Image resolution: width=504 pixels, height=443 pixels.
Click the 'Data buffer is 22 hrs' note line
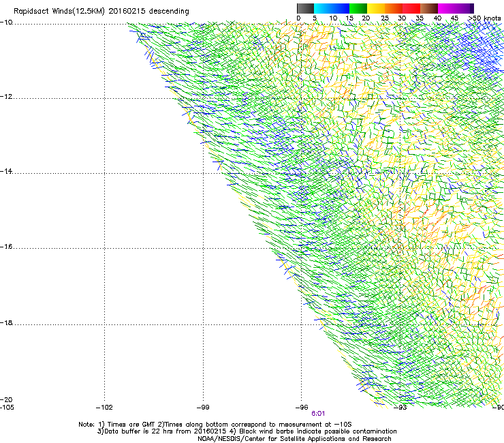point(247,431)
